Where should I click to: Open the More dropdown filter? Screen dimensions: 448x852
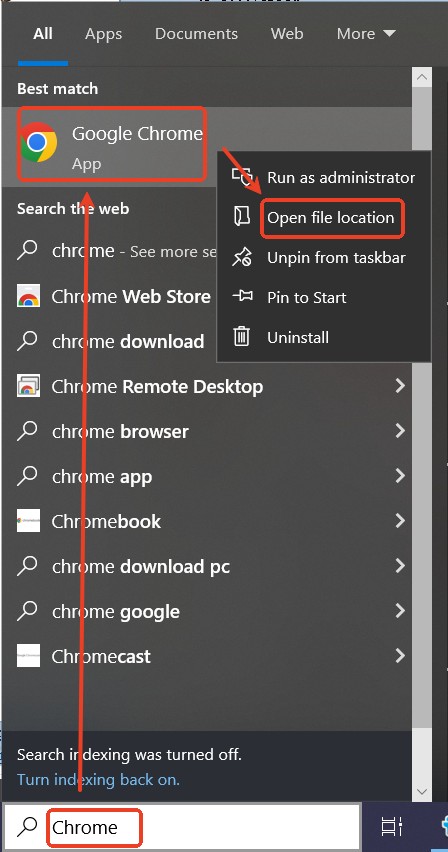[x=366, y=34]
